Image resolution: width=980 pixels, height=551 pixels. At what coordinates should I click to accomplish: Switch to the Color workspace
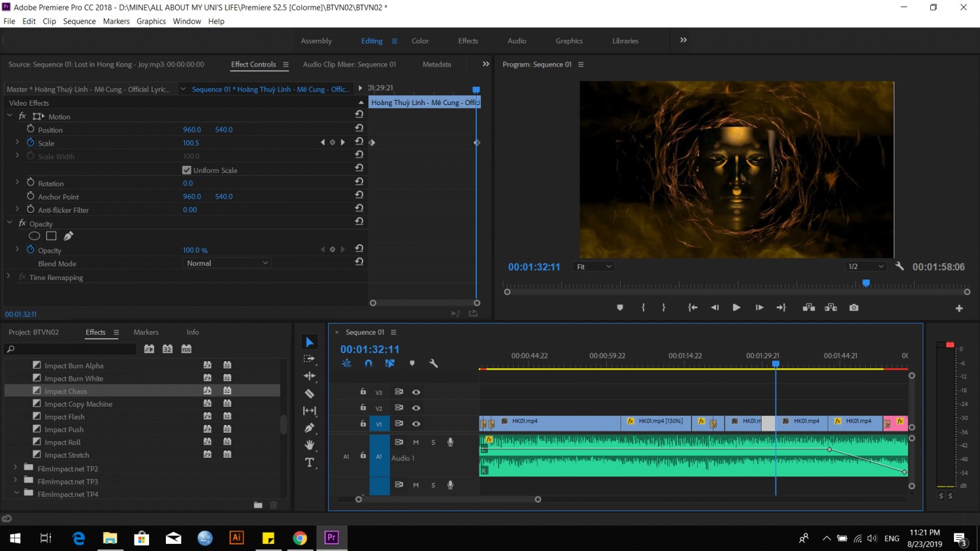click(420, 40)
